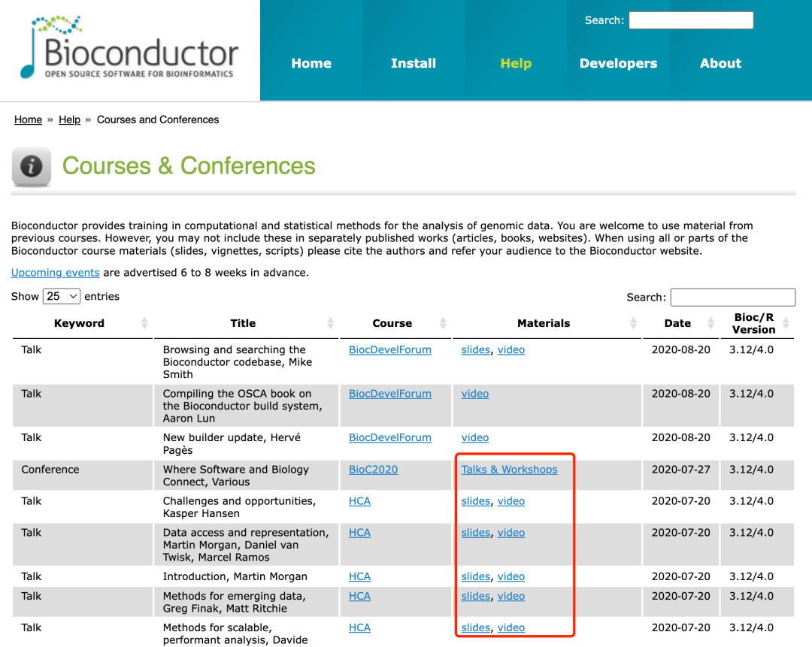The height and width of the screenshot is (647, 812).
Task: Open the Install menu item
Action: (413, 64)
